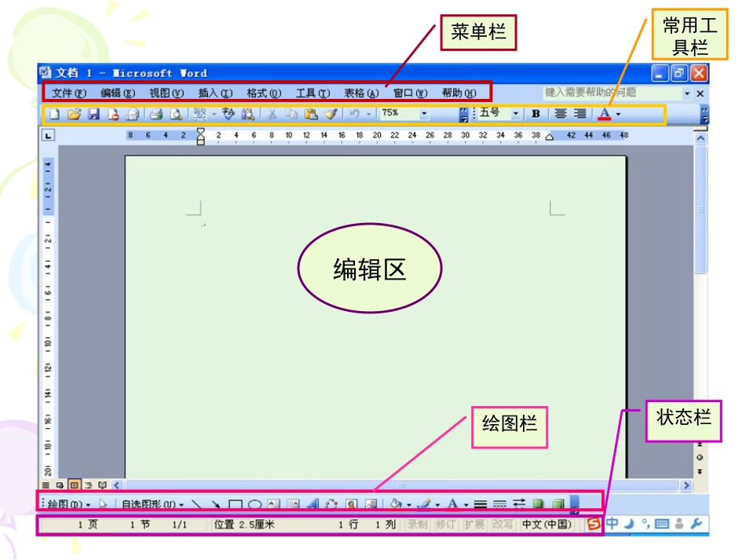Toggle 录制 macro recording indicator
The height and width of the screenshot is (560, 746).
418,525
